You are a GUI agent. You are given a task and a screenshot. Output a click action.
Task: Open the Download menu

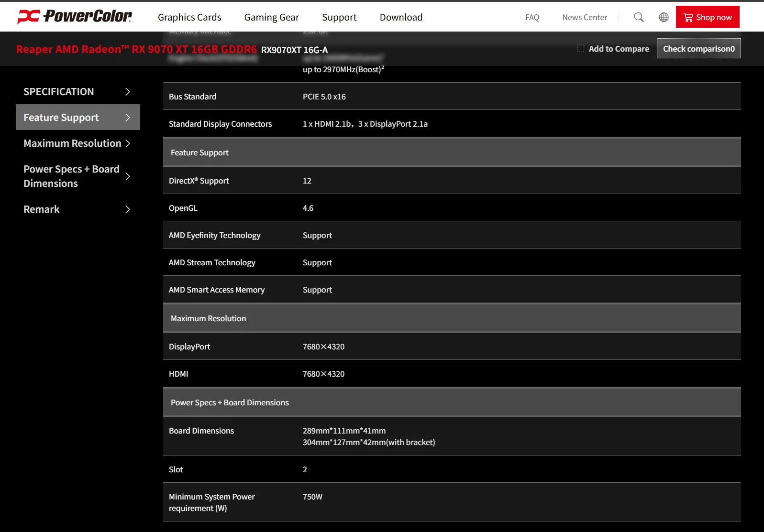click(401, 17)
